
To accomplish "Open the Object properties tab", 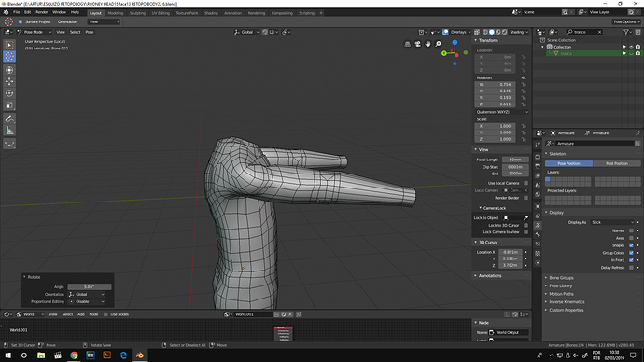I will [x=538, y=206].
